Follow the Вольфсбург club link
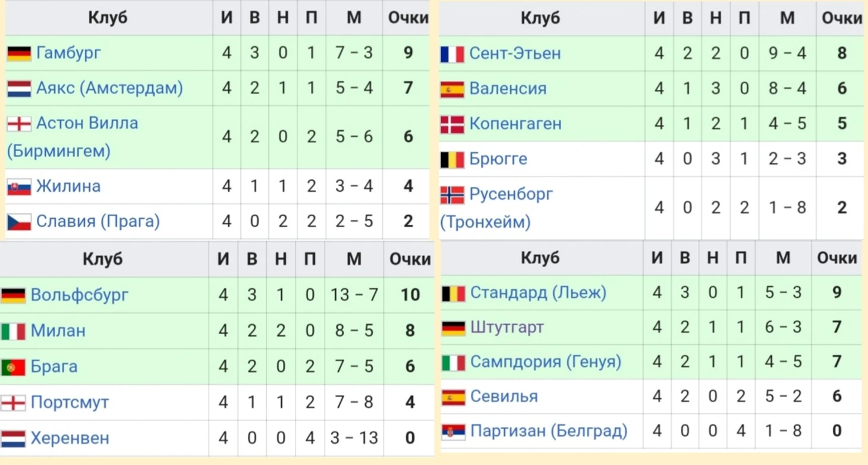868x465 pixels. click(79, 295)
